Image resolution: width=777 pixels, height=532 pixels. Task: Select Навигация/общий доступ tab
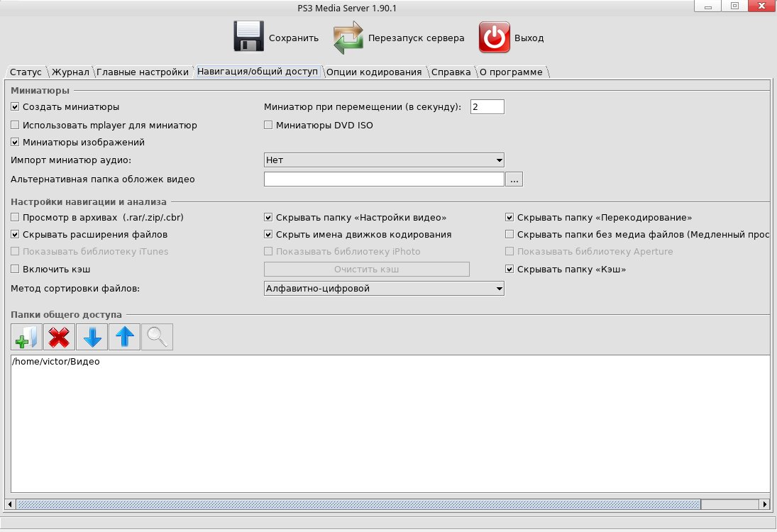coord(258,72)
